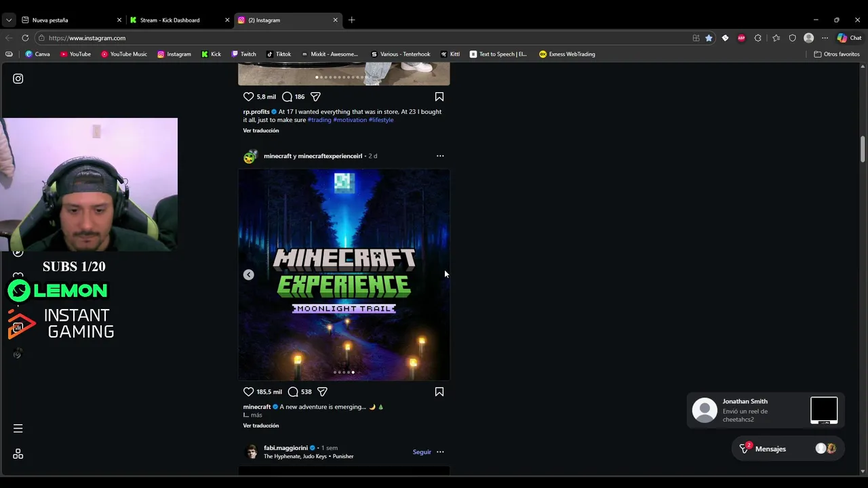Open the #motivation hashtag
Screen dimensions: 868x488
pyautogui.click(x=350, y=120)
